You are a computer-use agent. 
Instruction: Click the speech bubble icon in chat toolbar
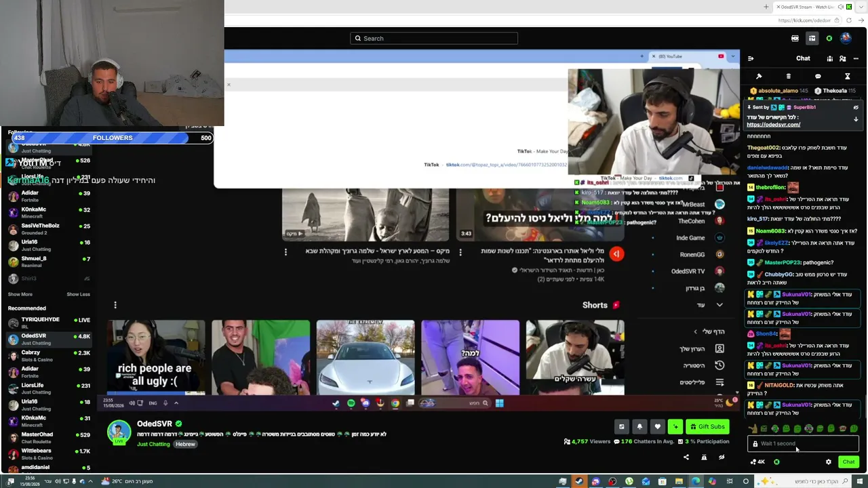click(x=818, y=77)
